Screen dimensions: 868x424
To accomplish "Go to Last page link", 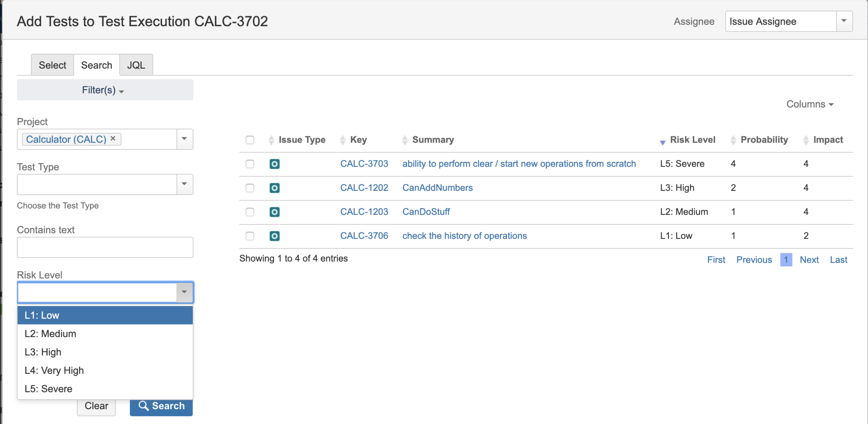I will pyautogui.click(x=838, y=260).
